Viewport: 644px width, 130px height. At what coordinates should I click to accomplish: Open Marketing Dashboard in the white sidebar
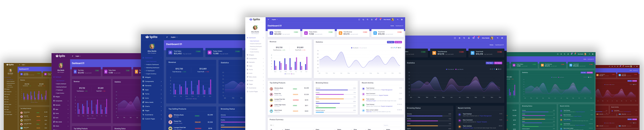click(256, 46)
